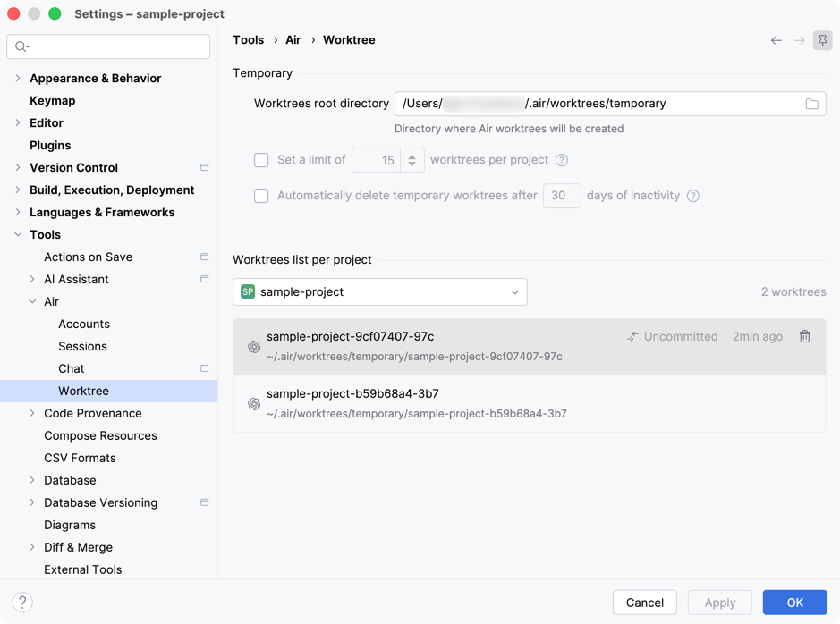
Task: Open the sample-project dropdown
Action: click(380, 291)
